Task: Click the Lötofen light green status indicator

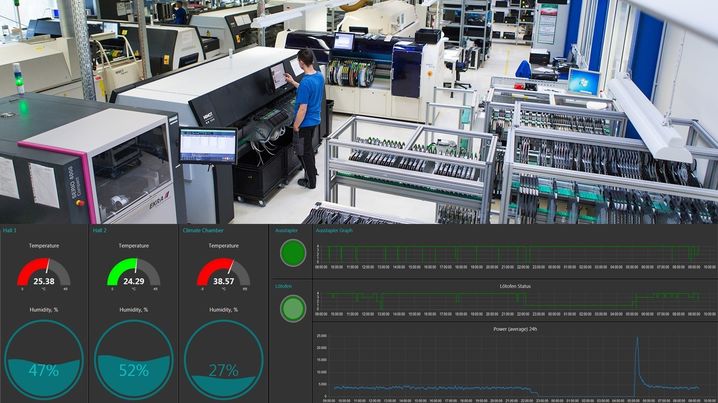Action: click(x=293, y=308)
